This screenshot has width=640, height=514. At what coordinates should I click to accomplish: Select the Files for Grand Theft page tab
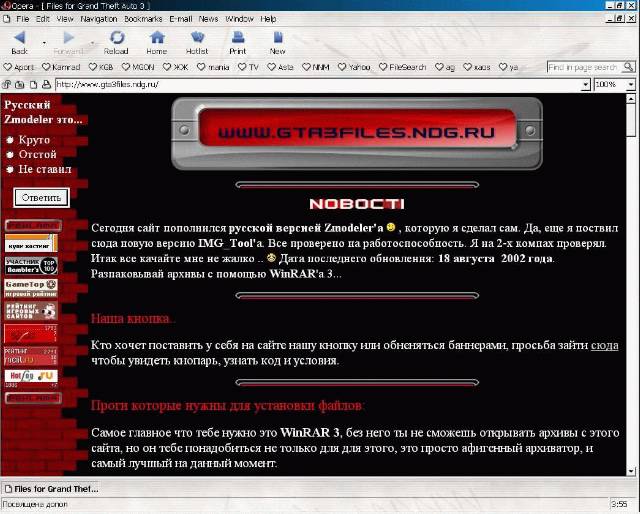(51, 489)
